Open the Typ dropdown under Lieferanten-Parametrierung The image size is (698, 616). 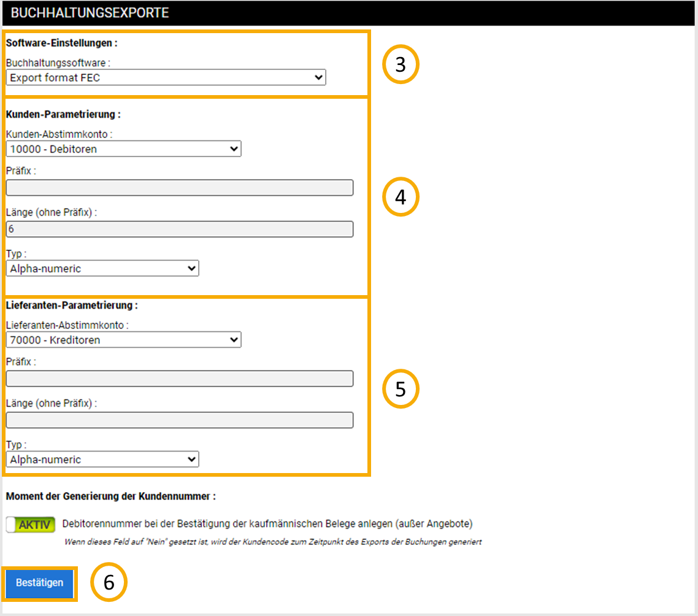point(102,459)
